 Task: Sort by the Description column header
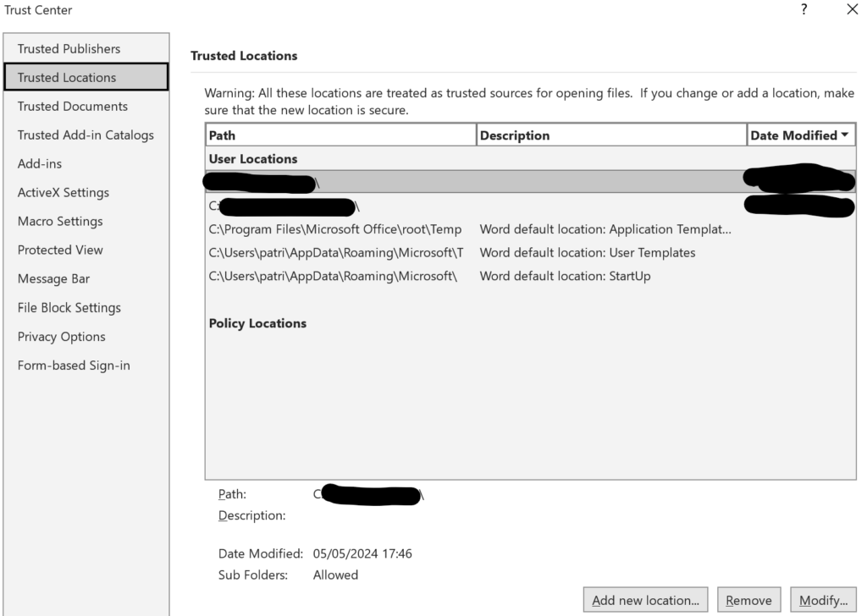(x=611, y=135)
